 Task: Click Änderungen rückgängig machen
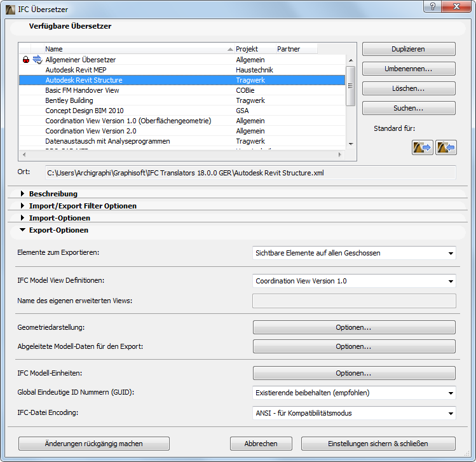pos(94,444)
